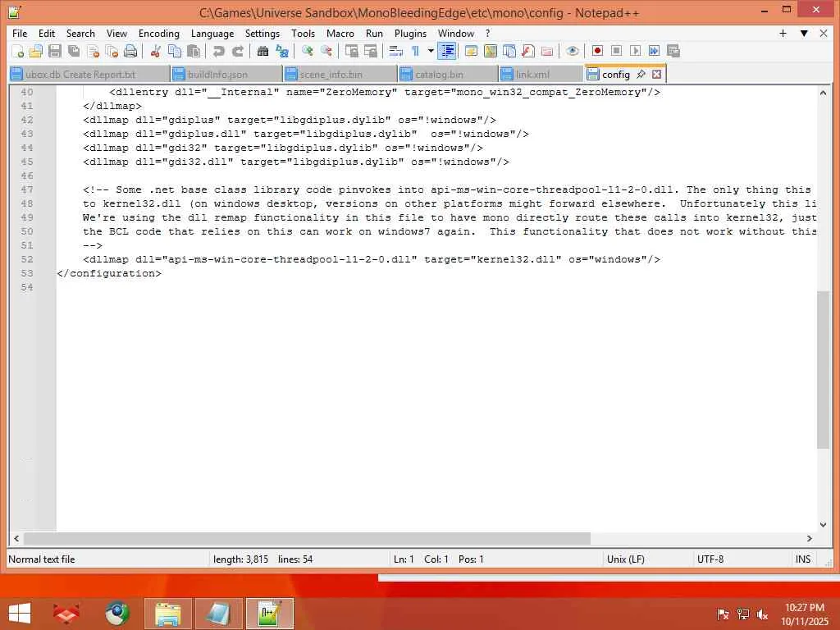
Task: Toggle INS insert mode in status bar
Action: [802, 559]
